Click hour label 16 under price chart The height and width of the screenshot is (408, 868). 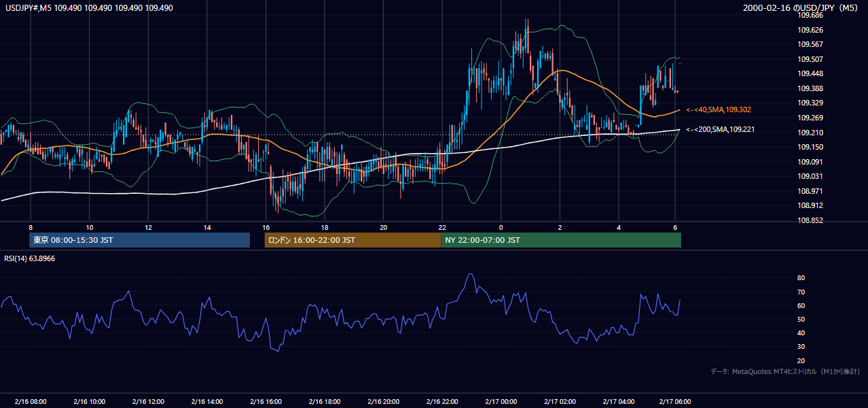[x=266, y=227]
